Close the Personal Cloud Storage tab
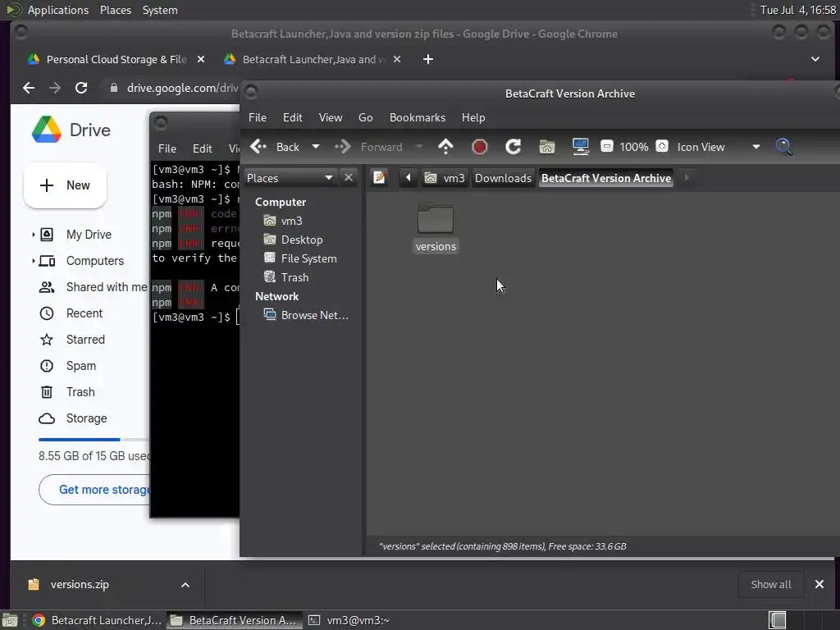Screen dimensions: 840x630 point(201,59)
